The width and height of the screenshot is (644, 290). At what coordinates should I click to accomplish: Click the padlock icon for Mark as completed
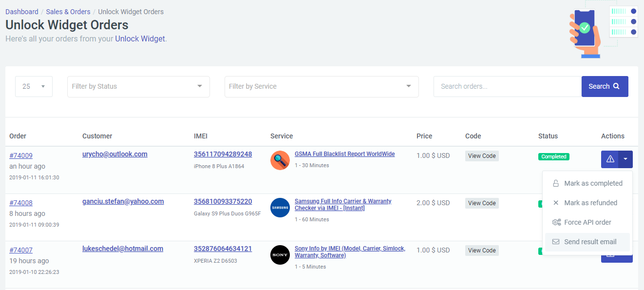[556, 183]
